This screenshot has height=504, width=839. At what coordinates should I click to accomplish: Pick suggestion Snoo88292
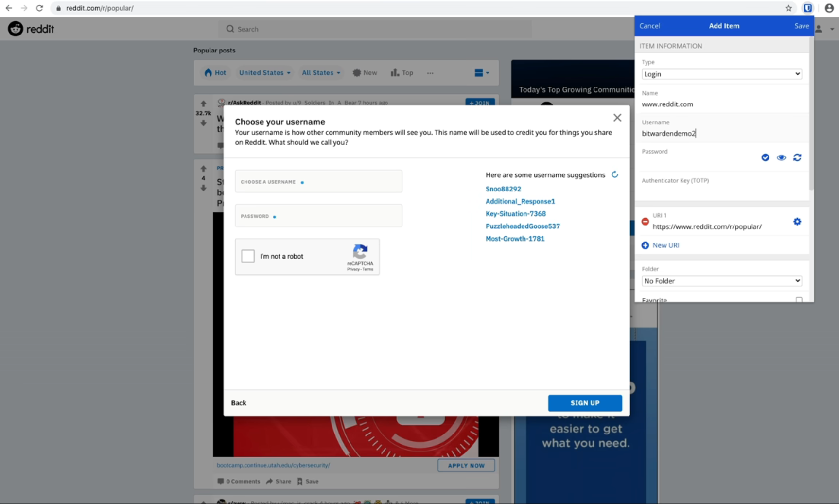coord(503,189)
